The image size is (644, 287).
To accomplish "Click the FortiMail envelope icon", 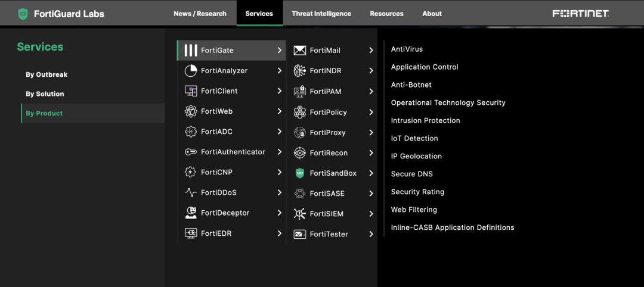I will [x=300, y=51].
